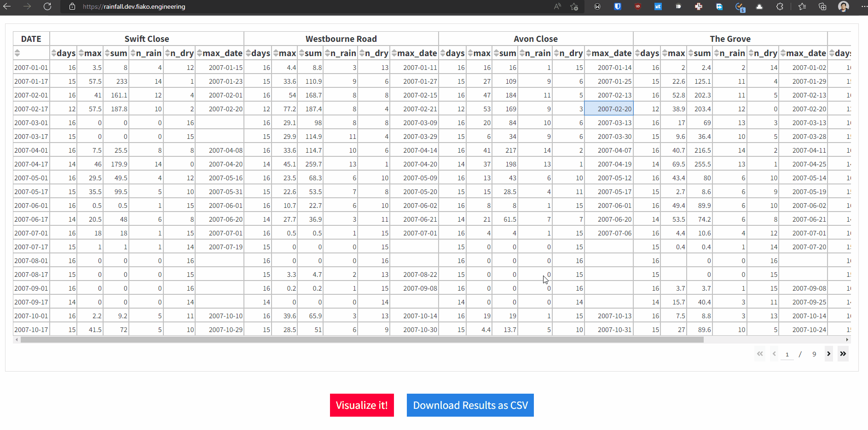
Task: Open the checkmark extension with badge 5
Action: [x=740, y=7]
